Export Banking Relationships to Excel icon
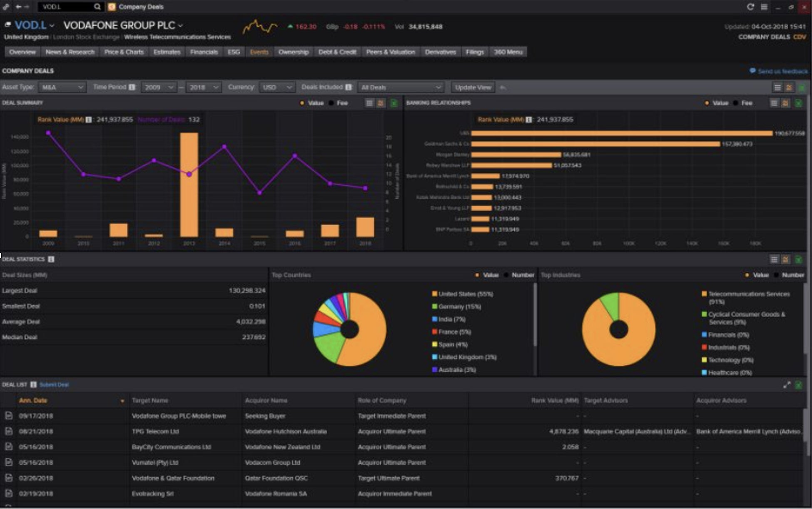Image resolution: width=812 pixels, height=509 pixels. [798, 103]
